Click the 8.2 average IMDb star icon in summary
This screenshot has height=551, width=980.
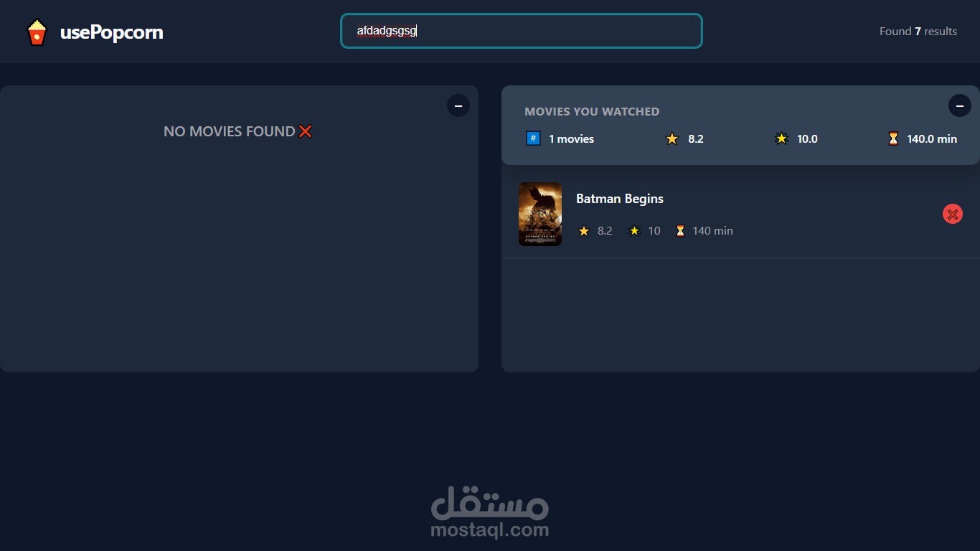(x=672, y=138)
